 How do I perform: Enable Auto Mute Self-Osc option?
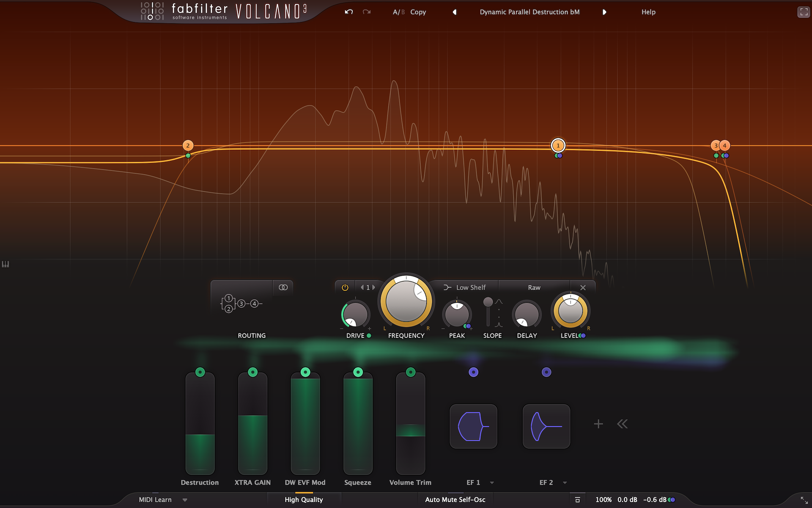(x=455, y=500)
